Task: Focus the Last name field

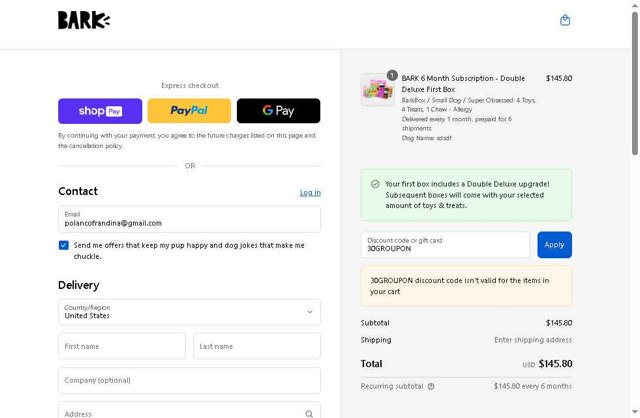Action: coord(257,346)
